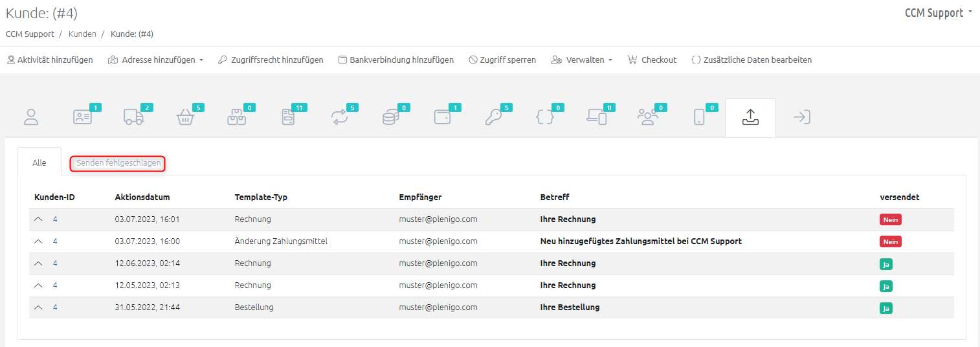Open the delivery truck addresses tab
Image resolution: width=980 pixels, height=347 pixels.
[x=133, y=117]
